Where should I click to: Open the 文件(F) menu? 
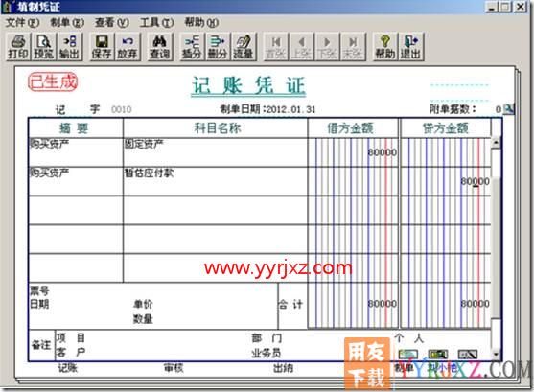coord(22,22)
